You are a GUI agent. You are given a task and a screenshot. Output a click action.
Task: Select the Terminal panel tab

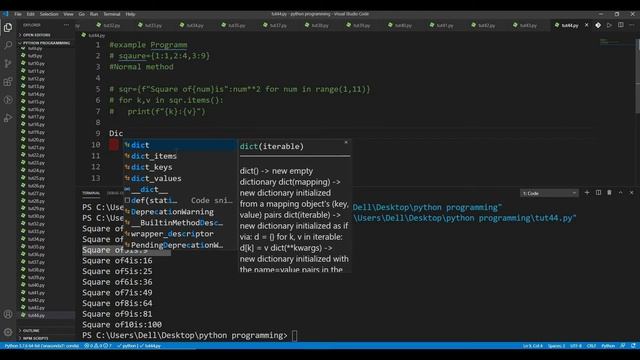tap(91, 193)
